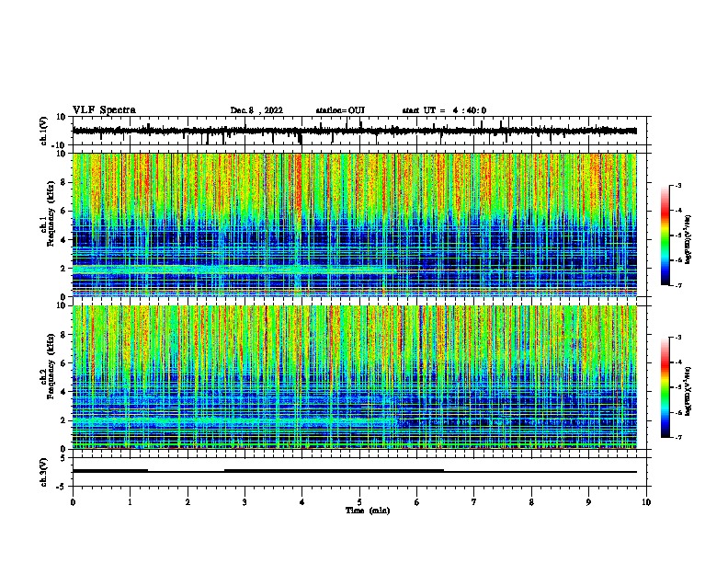Click time-axis tick label "5"

point(359,502)
